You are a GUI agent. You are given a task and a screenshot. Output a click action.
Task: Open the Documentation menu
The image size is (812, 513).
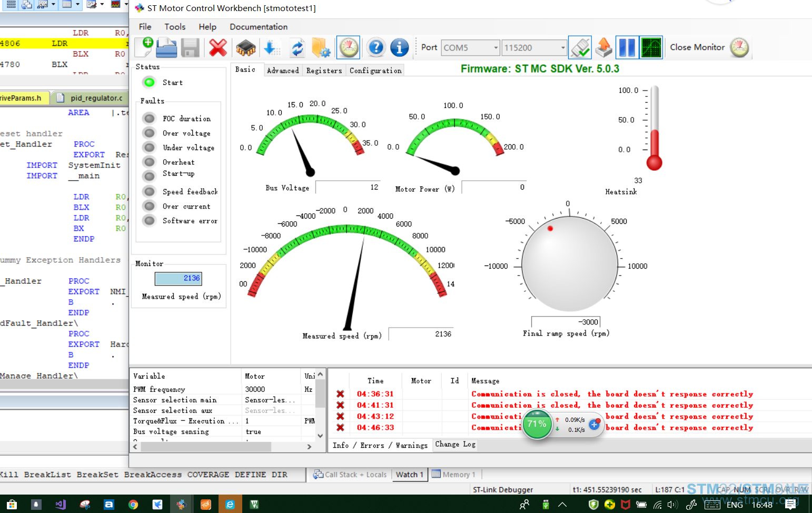tap(259, 27)
